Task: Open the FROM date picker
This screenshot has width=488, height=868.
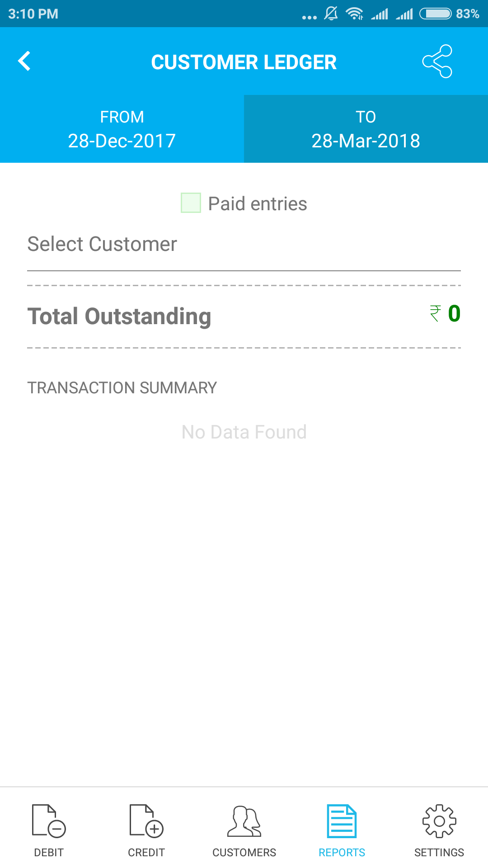Action: 122,129
